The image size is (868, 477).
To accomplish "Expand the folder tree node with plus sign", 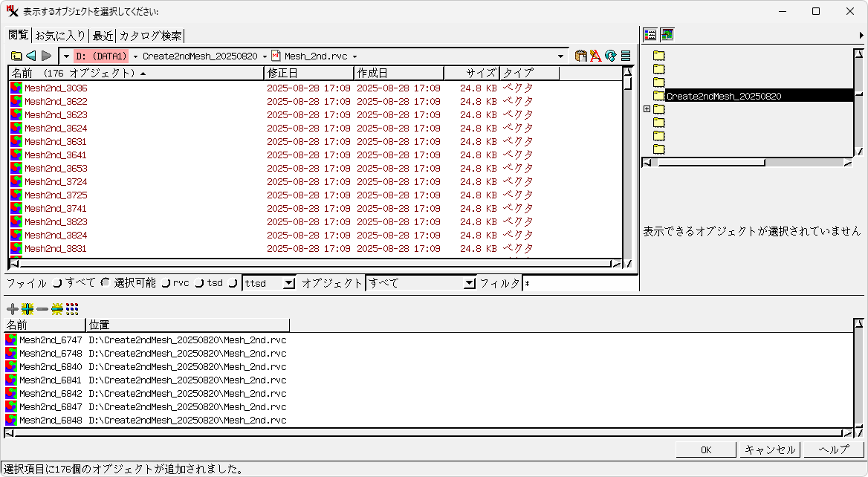I will tap(647, 109).
